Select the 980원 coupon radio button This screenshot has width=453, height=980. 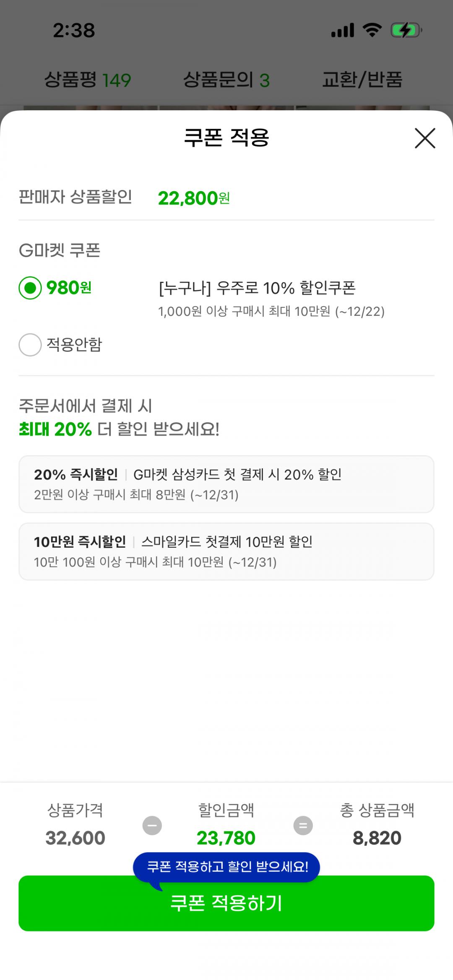tap(30, 288)
